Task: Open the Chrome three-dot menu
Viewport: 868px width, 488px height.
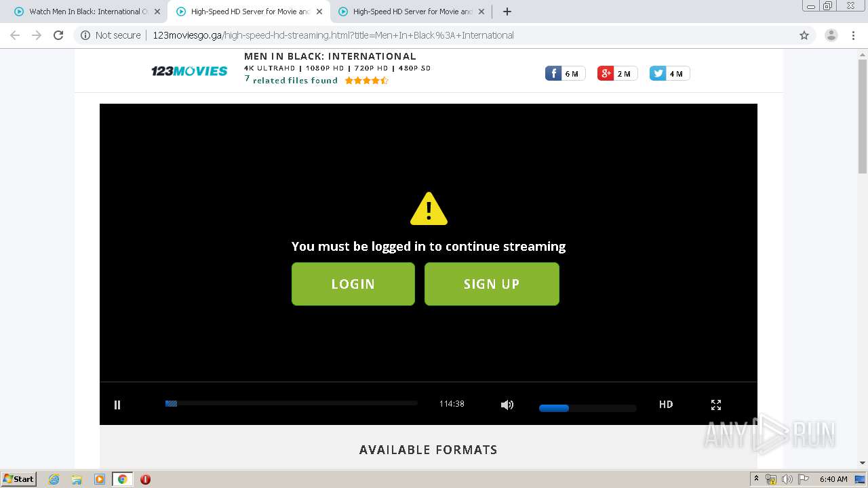Action: 854,35
